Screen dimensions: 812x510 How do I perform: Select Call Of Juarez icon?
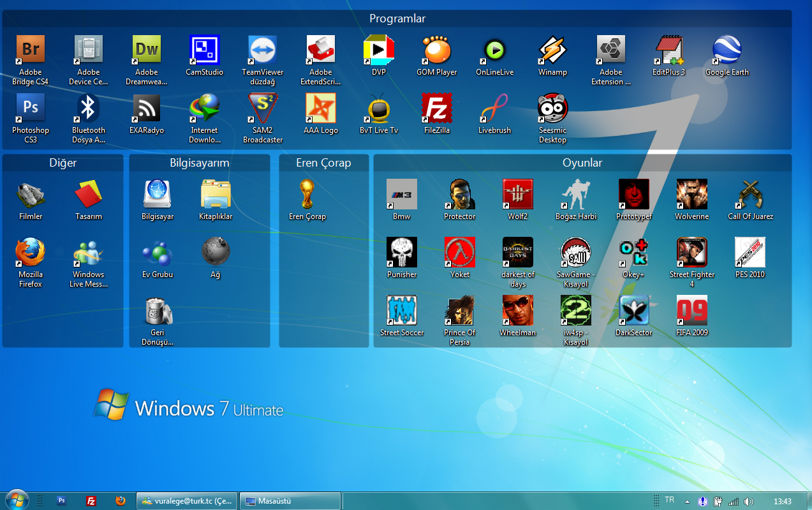point(750,194)
